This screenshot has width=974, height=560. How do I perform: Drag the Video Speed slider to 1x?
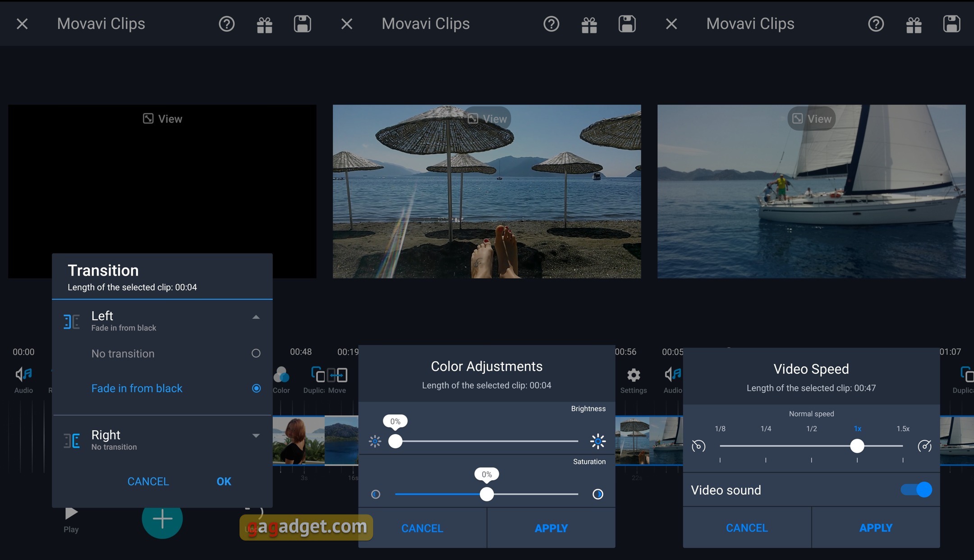tap(857, 445)
